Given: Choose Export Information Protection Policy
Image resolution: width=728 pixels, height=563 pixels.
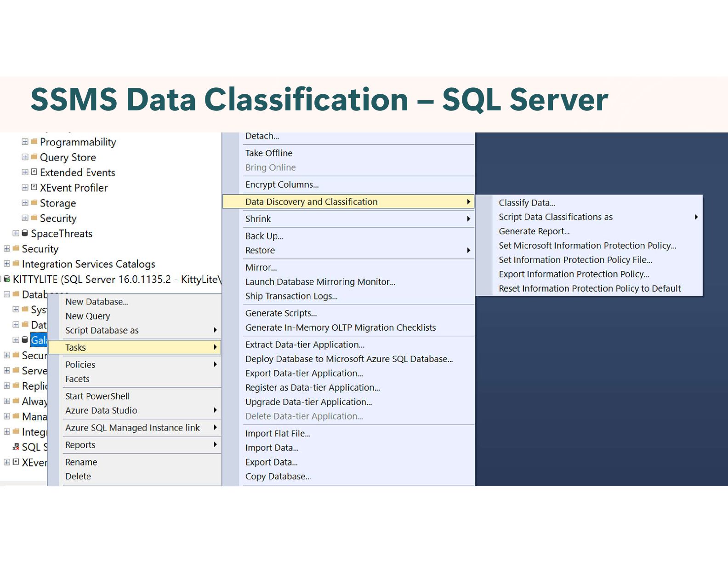Looking at the screenshot, I should click(x=589, y=274).
